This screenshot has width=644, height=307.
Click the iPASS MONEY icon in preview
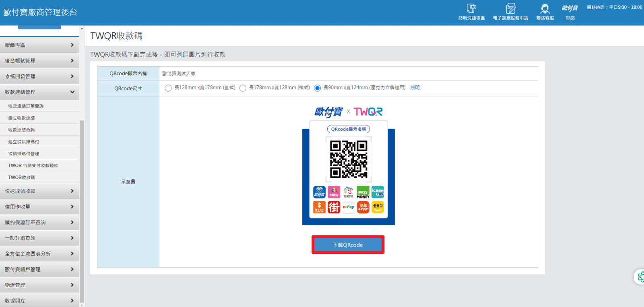pos(363,192)
